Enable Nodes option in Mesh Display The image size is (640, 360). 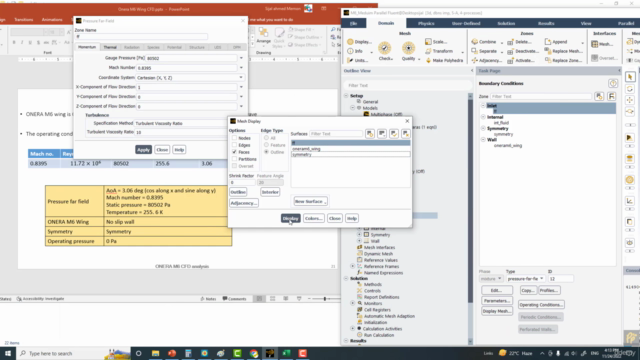pos(234,138)
